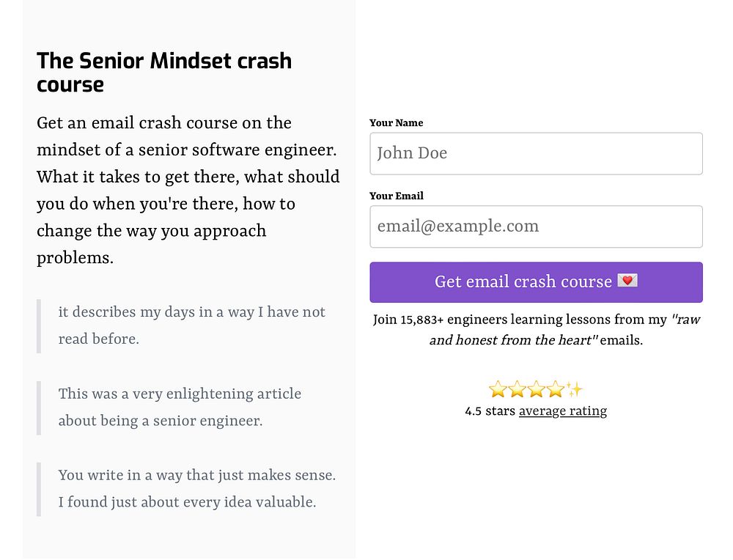
Task: Click the third gold star icon
Action: point(536,389)
